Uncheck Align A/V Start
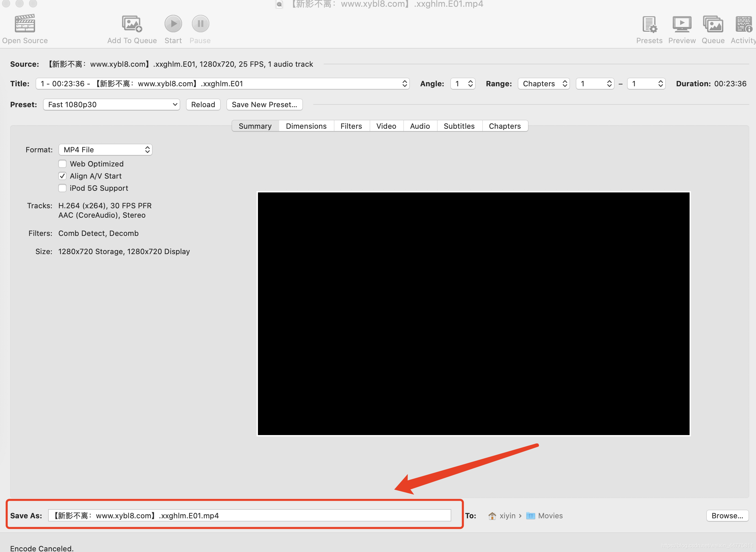The image size is (756, 552). pyautogui.click(x=62, y=176)
